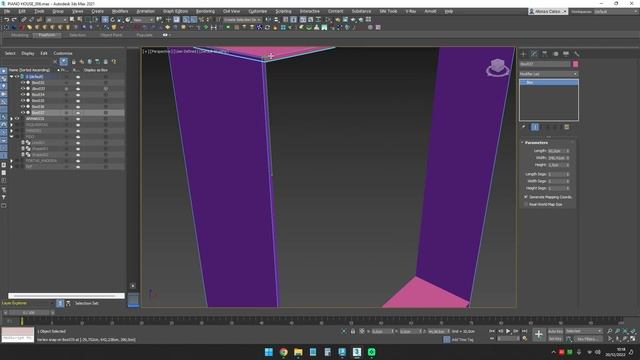
Task: Open the Display command panel tab
Action: pyautogui.click(x=566, y=54)
